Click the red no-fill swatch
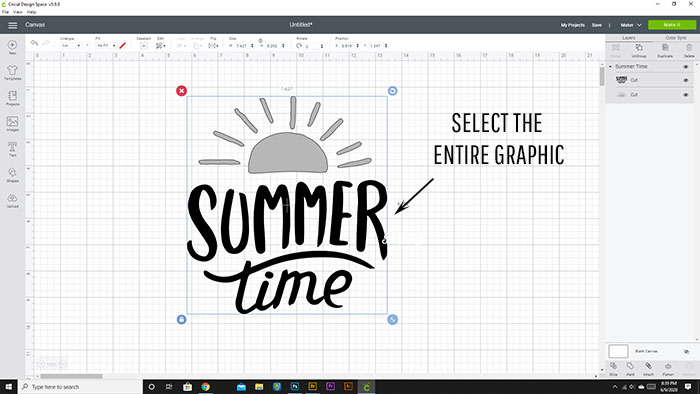 click(123, 46)
